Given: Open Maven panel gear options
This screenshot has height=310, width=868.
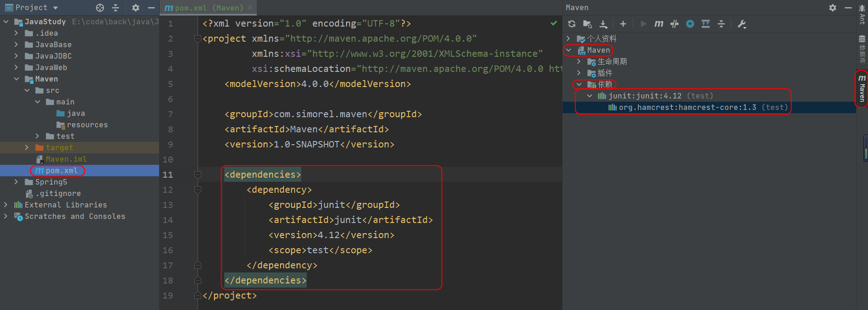Looking at the screenshot, I should [x=833, y=8].
